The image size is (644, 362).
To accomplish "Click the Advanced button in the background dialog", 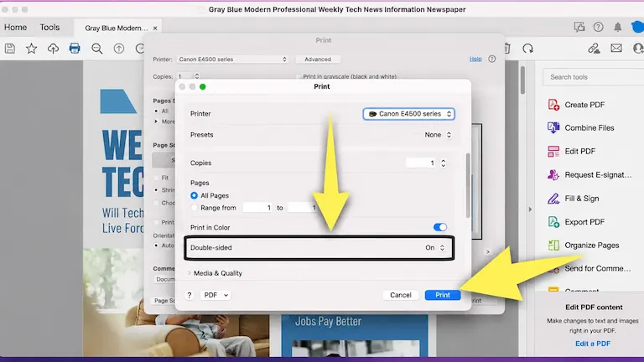I will pyautogui.click(x=318, y=59).
